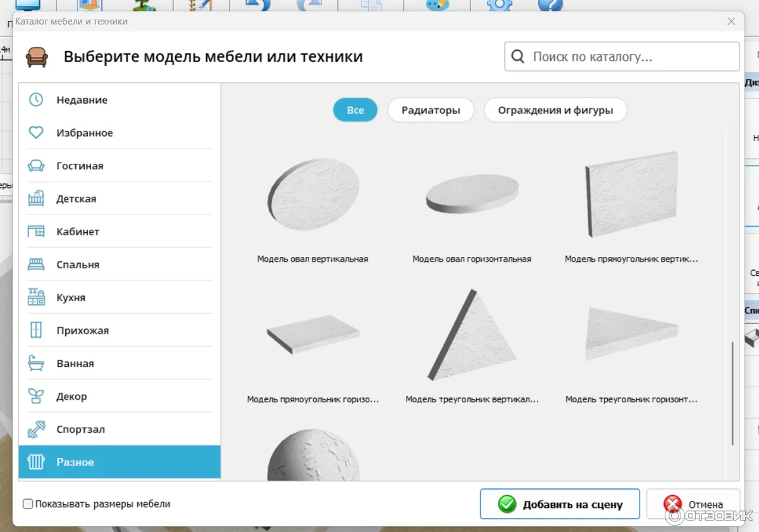Click the plant icon beside Декор
This screenshot has width=759, height=532.
pyautogui.click(x=36, y=396)
